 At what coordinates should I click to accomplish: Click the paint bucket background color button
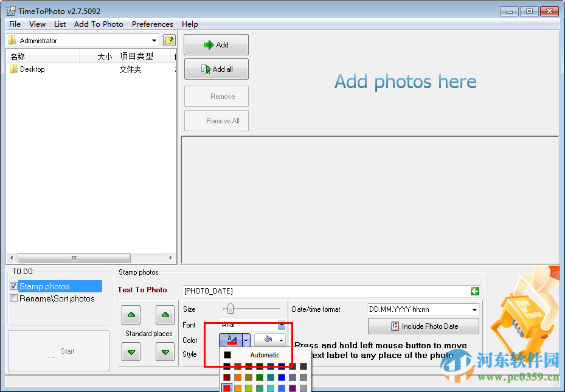[266, 340]
